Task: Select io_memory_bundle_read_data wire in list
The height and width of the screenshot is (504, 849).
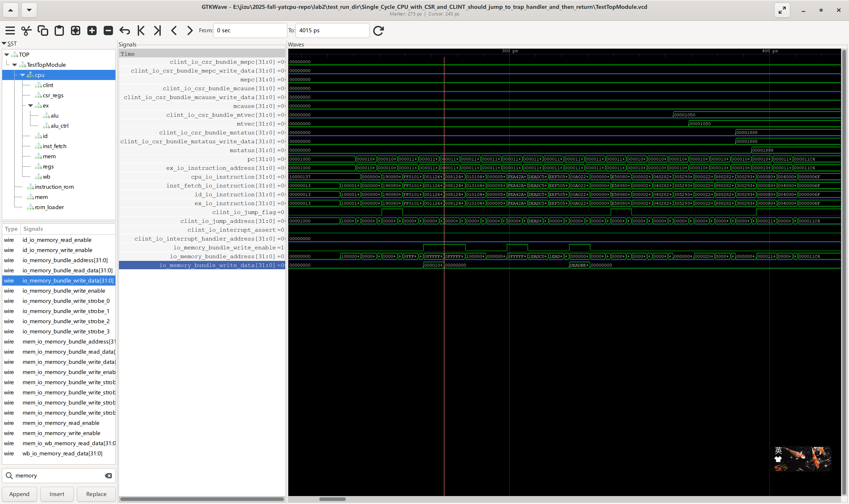Action: point(67,270)
